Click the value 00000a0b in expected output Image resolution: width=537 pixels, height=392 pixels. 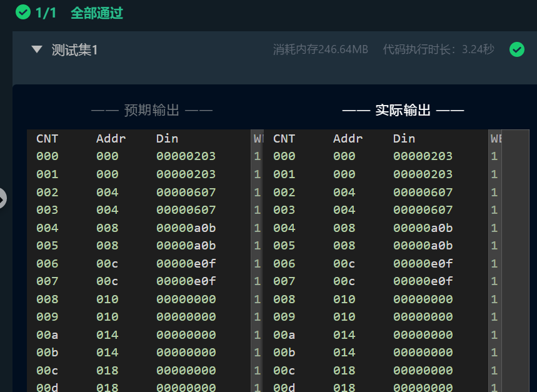[x=186, y=228]
